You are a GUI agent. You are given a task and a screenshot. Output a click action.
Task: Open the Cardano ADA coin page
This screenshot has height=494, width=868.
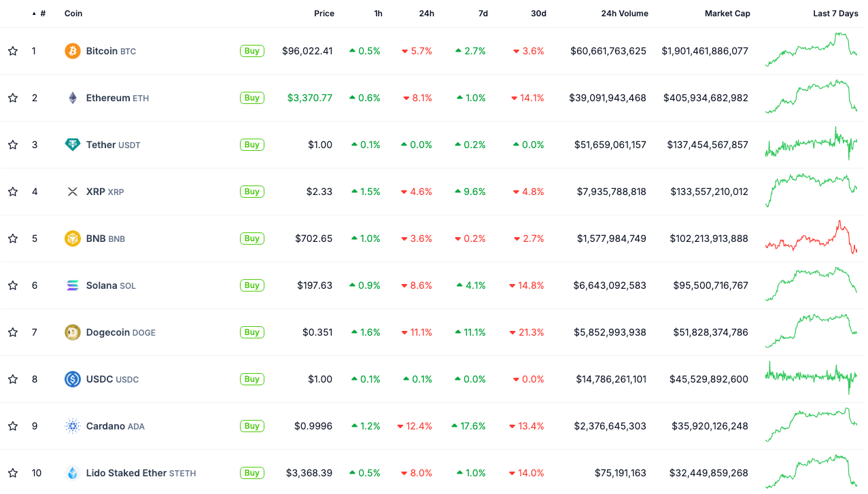point(116,426)
